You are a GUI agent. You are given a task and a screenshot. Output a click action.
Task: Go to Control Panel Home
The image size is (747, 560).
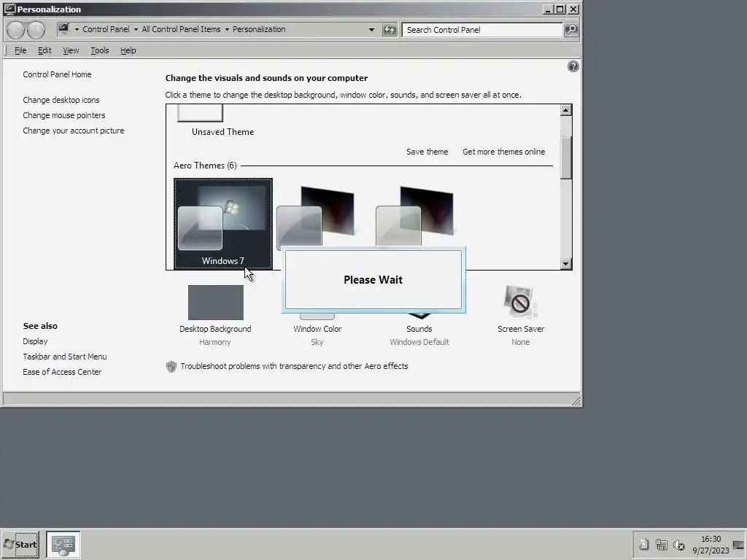pyautogui.click(x=57, y=74)
